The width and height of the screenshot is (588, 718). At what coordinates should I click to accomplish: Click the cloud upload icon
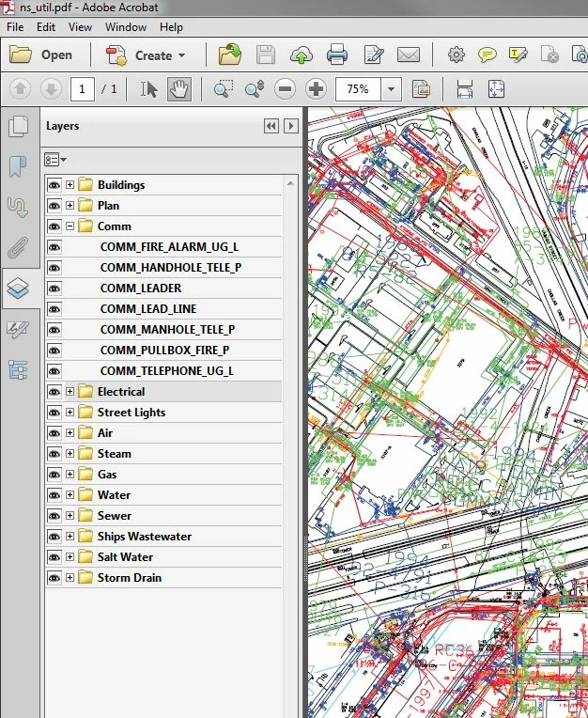[x=302, y=55]
